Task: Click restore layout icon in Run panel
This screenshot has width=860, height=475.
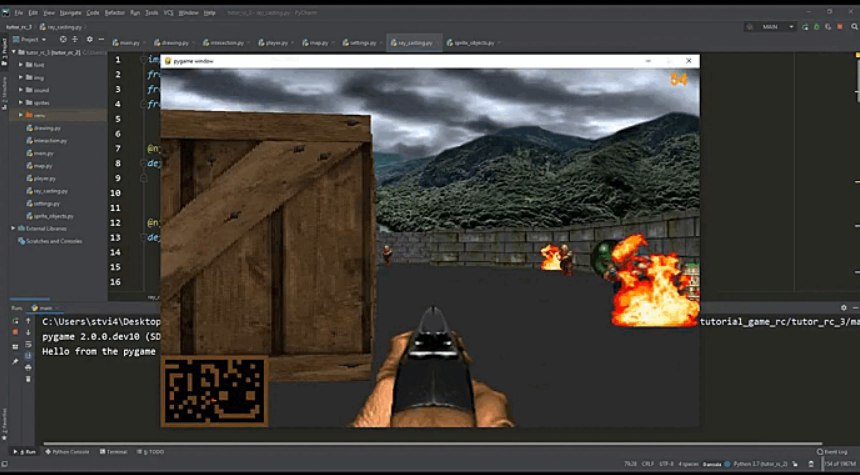Action: coord(15,347)
